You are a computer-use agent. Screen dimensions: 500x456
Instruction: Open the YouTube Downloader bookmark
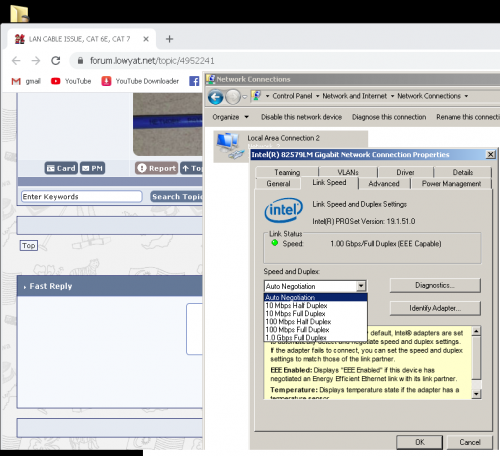[140, 81]
